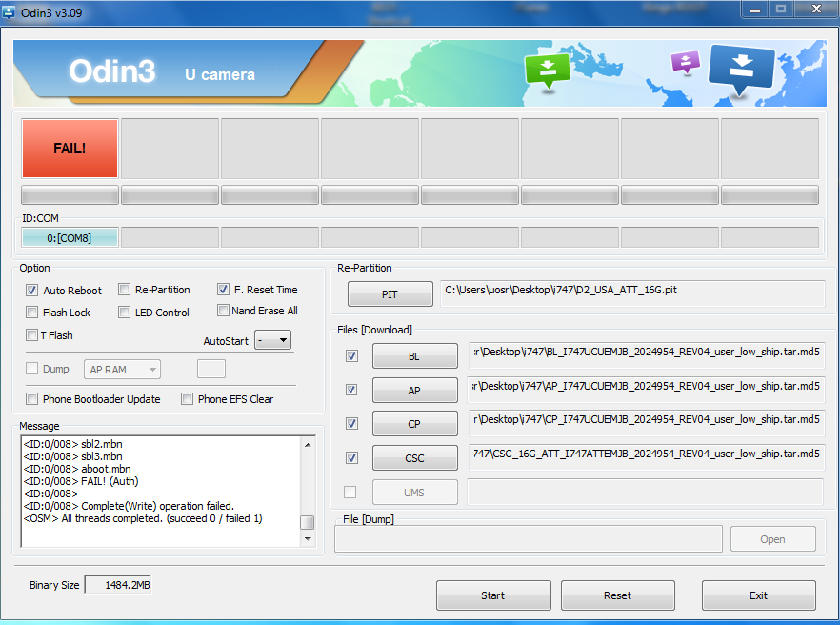Check the Dump checkbox

[31, 369]
